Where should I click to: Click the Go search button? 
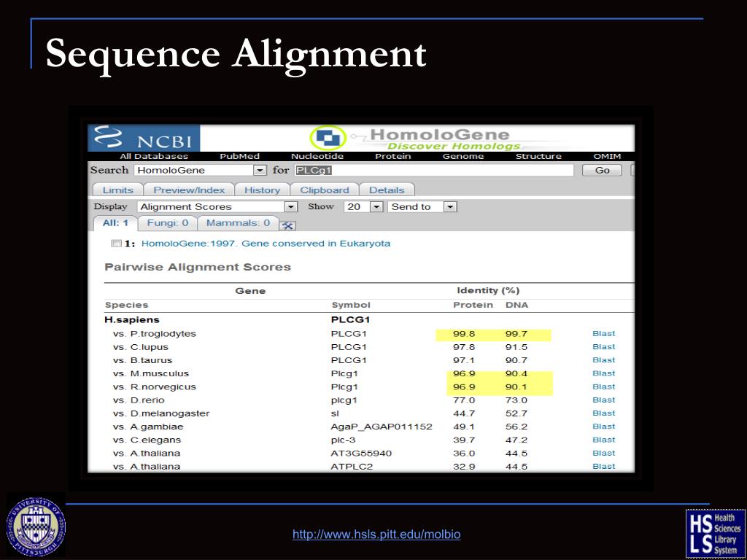pyautogui.click(x=602, y=170)
